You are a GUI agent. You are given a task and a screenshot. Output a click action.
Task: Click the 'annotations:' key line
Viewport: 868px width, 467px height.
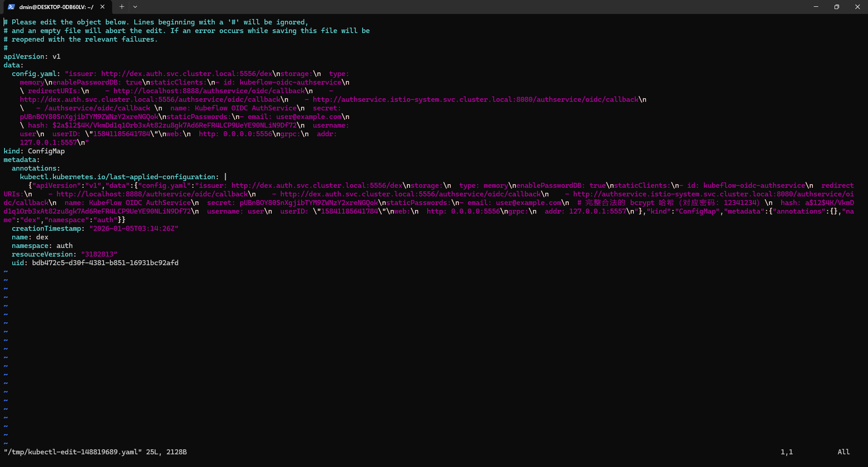coord(36,168)
